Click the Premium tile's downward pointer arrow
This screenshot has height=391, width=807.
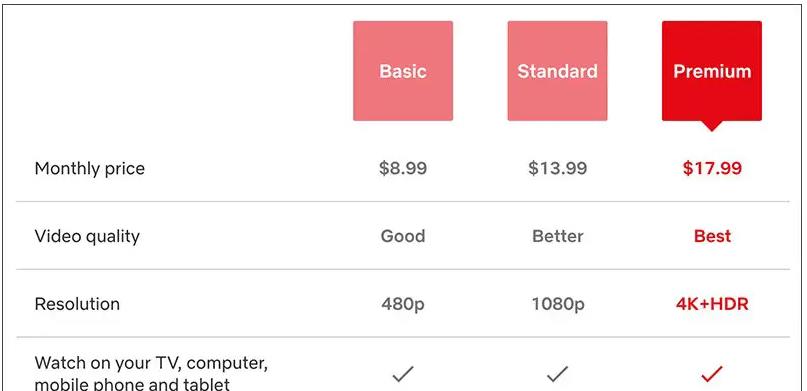712,126
